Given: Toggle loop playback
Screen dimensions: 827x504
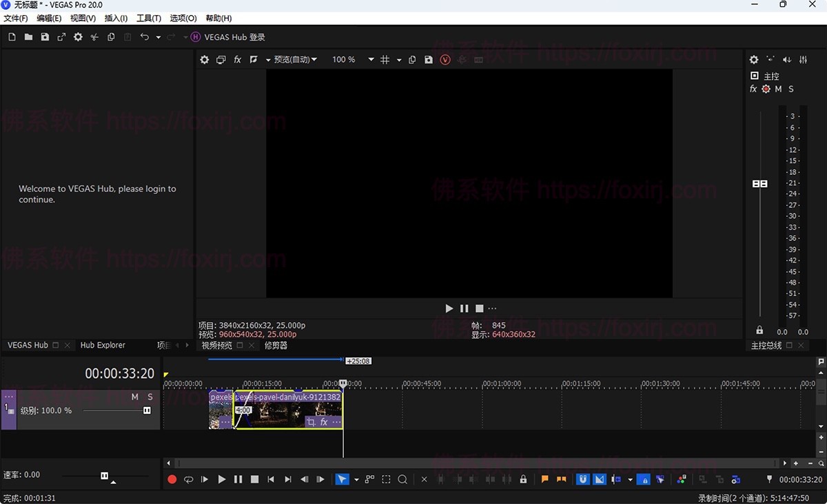Looking at the screenshot, I should (x=188, y=479).
